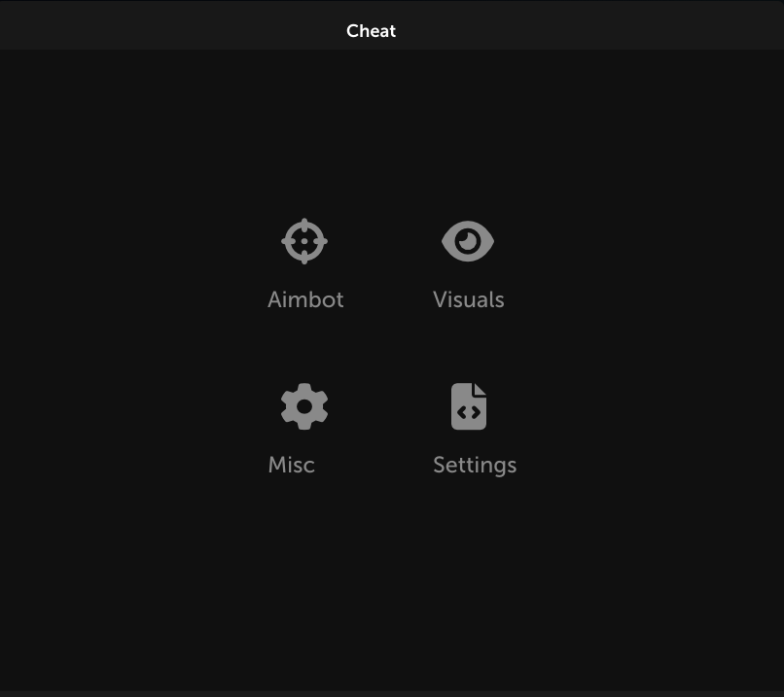Viewport: 784px width, 697px height.
Task: Click the Aimbot text label
Action: (x=305, y=299)
